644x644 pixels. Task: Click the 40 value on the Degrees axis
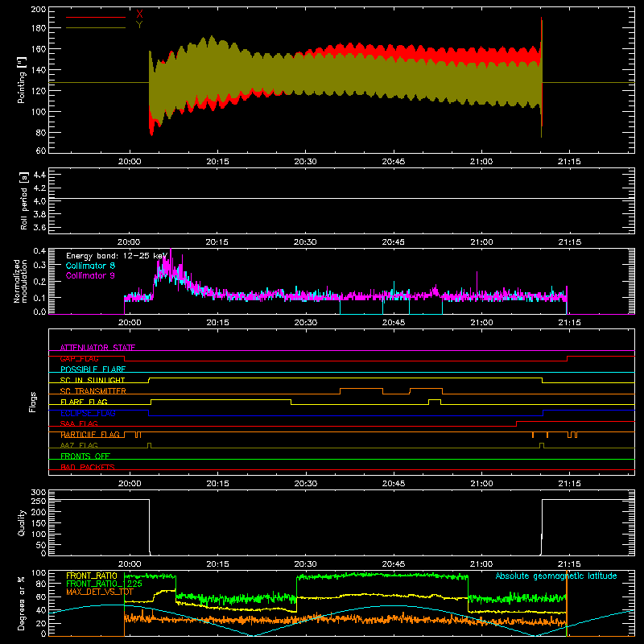click(41, 610)
